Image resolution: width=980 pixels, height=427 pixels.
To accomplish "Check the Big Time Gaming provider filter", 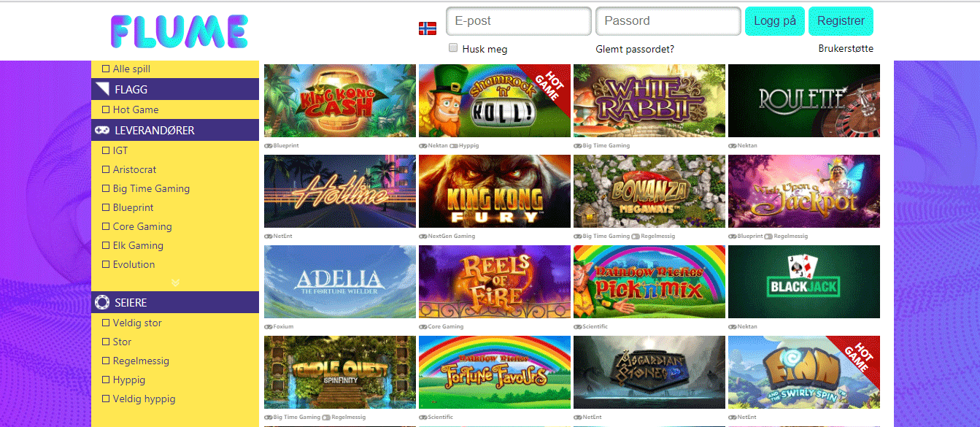I will click(106, 188).
